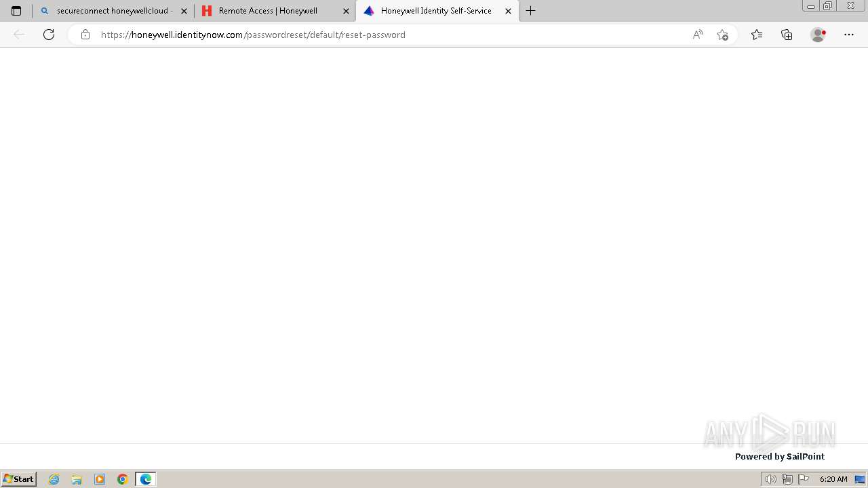Open File Explorer from taskbar

(77, 479)
